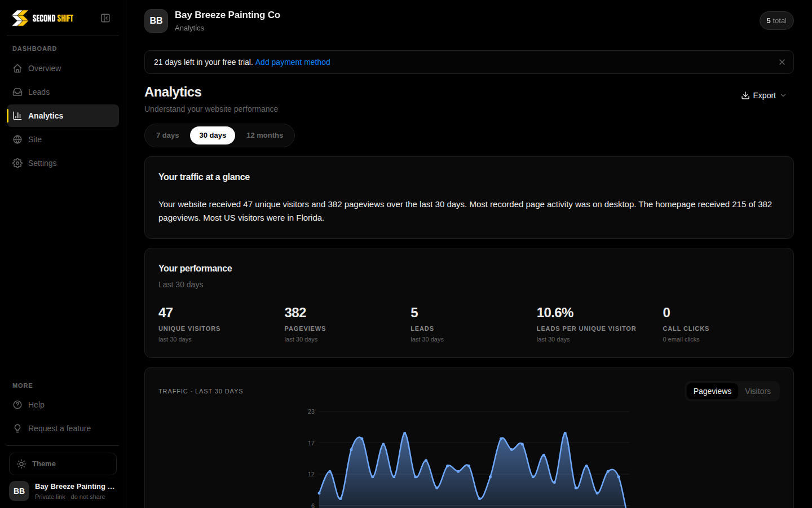
Task: Click the chart axis label 23
Action: pyautogui.click(x=311, y=411)
